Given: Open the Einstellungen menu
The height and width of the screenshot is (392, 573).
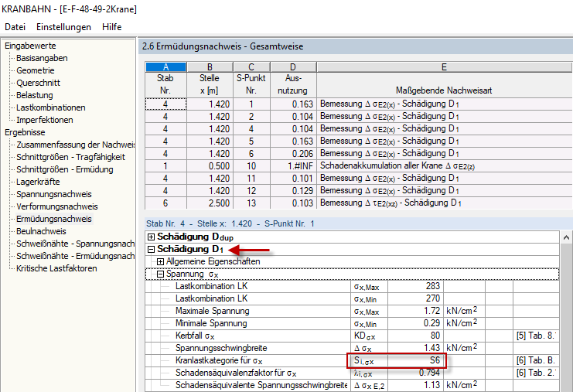Looking at the screenshot, I should point(63,27).
